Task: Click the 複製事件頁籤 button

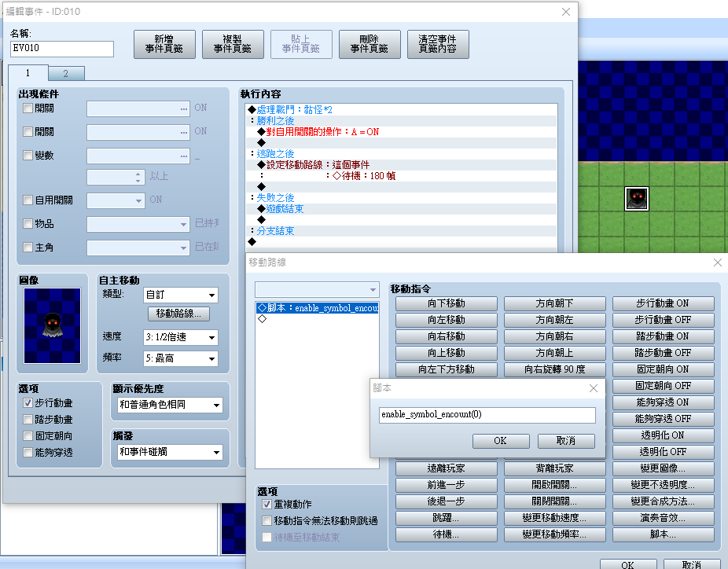Action: (x=233, y=44)
